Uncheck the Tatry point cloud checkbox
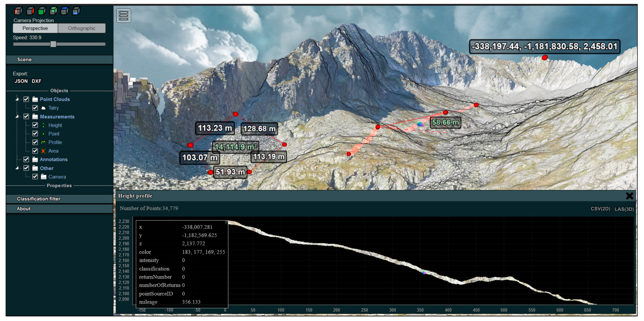 pyautogui.click(x=35, y=108)
